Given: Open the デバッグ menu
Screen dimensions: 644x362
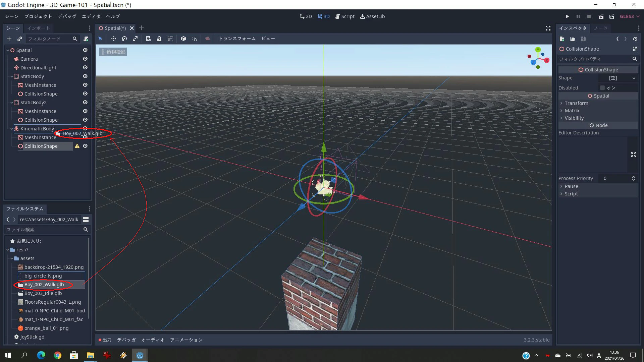Looking at the screenshot, I should (67, 16).
